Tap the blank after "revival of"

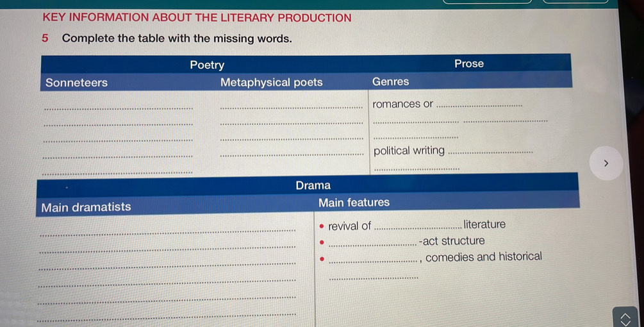[x=417, y=226]
